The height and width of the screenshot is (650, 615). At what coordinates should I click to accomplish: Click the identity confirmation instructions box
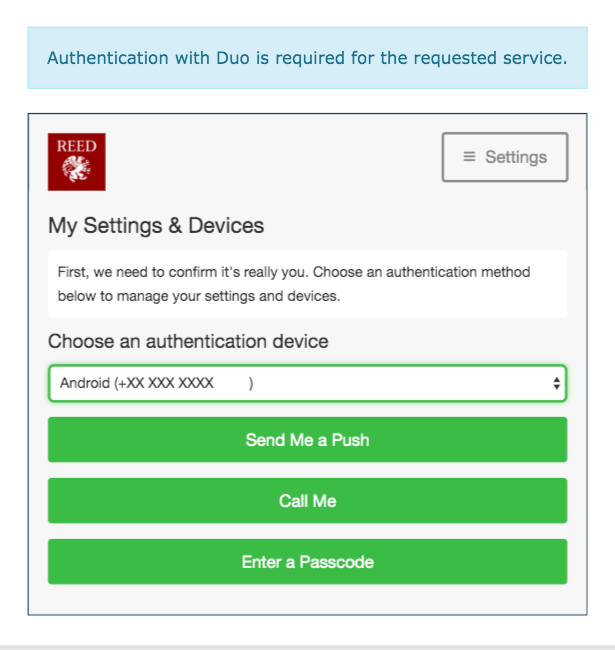coord(307,284)
